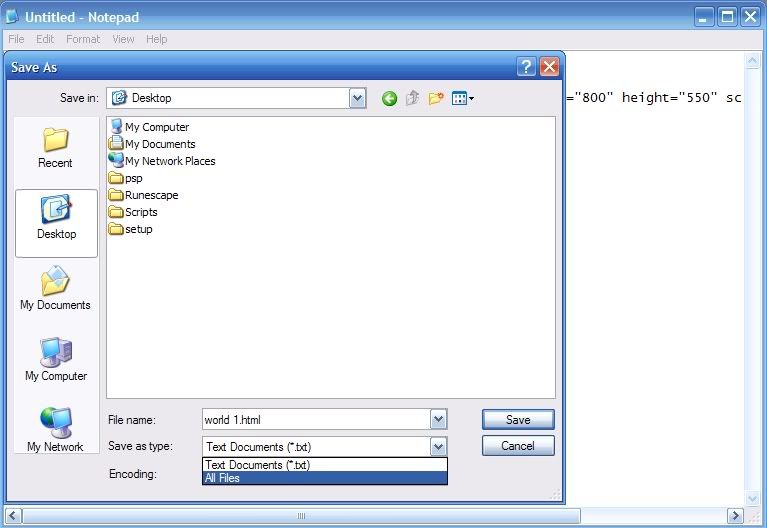Go to My Network in places bar
Image resolution: width=767 pixels, height=528 pixels.
click(56, 430)
